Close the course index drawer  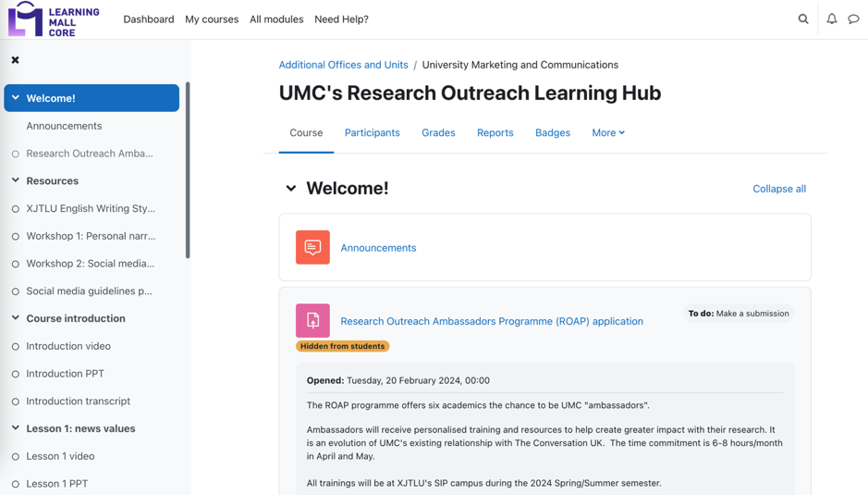(x=16, y=60)
